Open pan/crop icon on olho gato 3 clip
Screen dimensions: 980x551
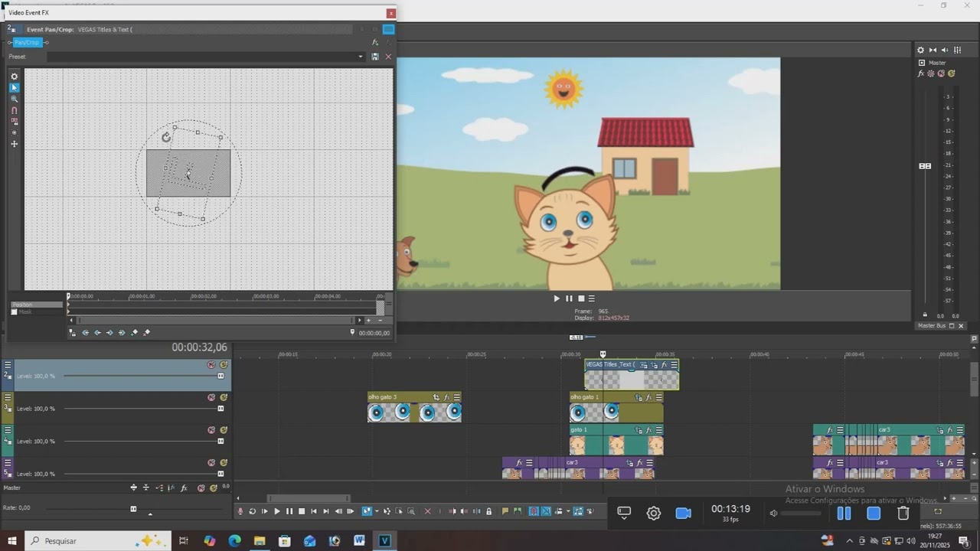click(436, 398)
